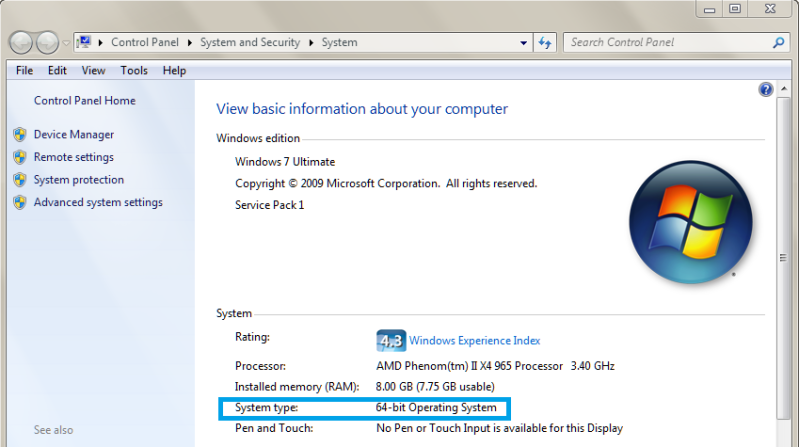Screen dimensions: 799x447
Task: Open recent pages dropdown beside navigation arrows
Action: [66, 43]
